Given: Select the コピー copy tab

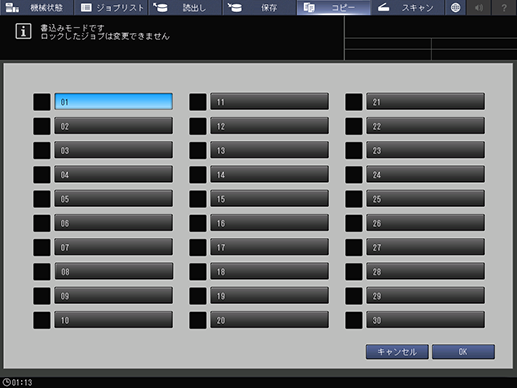Looking at the screenshot, I should pos(334,7).
